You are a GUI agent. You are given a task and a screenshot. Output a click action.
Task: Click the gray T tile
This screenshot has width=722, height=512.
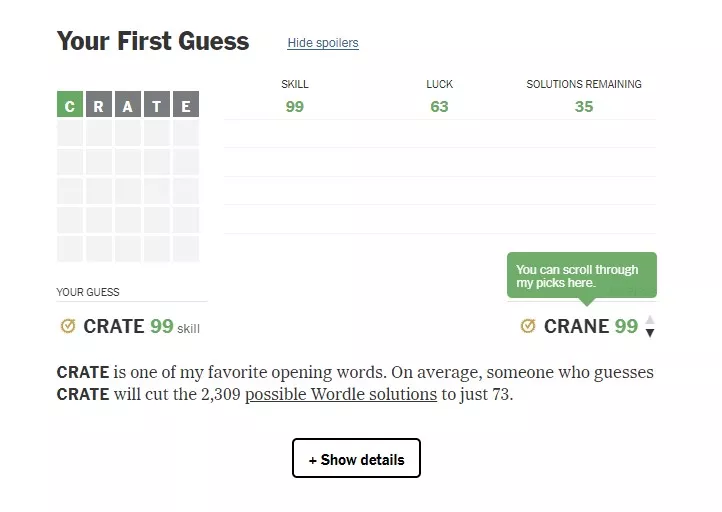point(157,105)
